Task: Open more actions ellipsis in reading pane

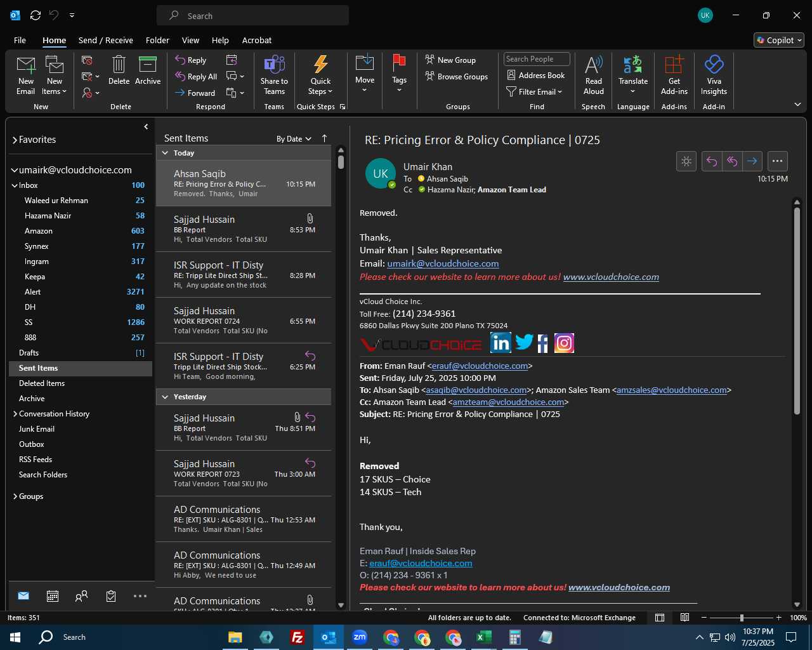Action: tap(777, 161)
